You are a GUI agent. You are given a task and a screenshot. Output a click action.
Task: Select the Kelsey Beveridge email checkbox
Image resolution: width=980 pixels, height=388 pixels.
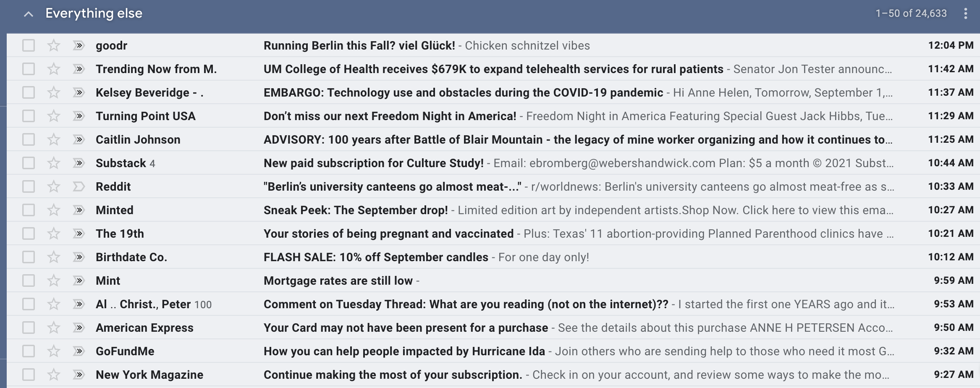coord(29,92)
